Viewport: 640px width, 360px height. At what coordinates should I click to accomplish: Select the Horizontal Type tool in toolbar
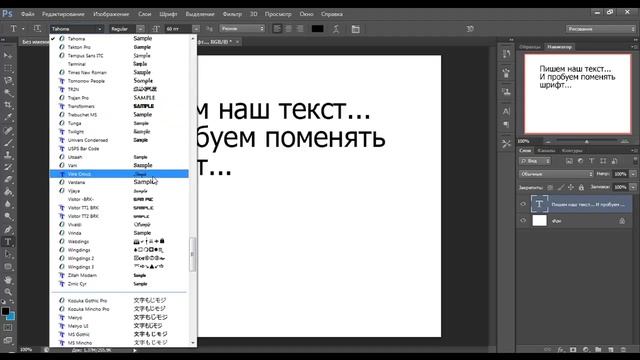click(8, 242)
